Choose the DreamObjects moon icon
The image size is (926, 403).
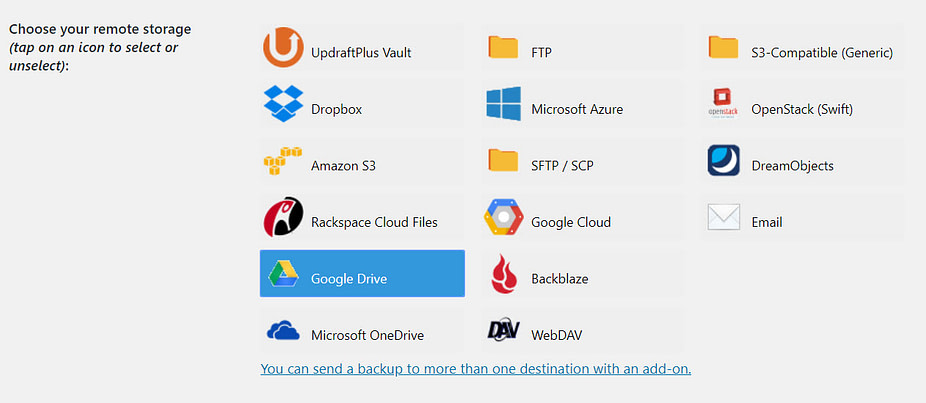(723, 160)
